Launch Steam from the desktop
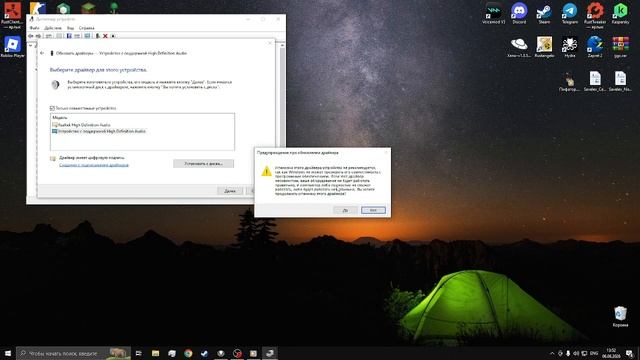 click(x=544, y=13)
